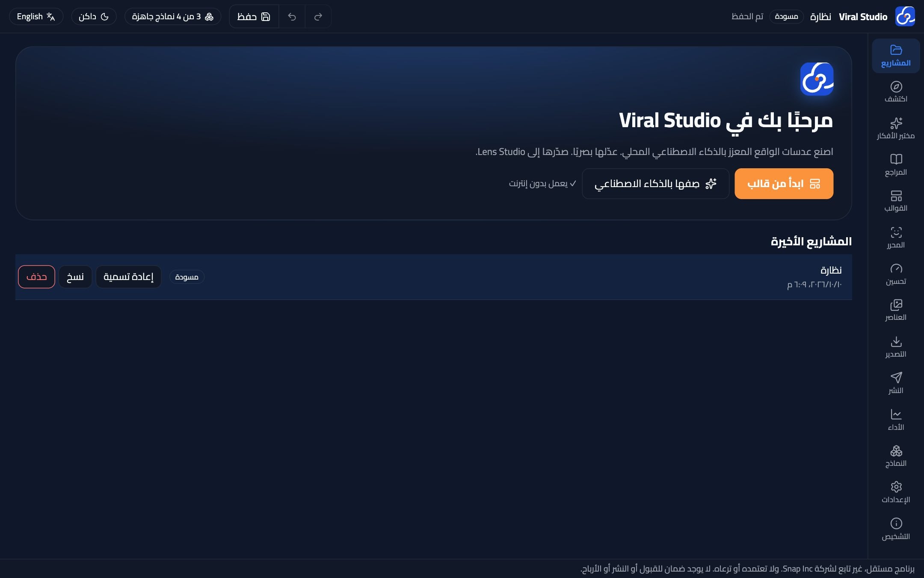Open the المشاريع (Projects) sidebar section
Viewport: 924px width, 578px height.
pos(896,56)
